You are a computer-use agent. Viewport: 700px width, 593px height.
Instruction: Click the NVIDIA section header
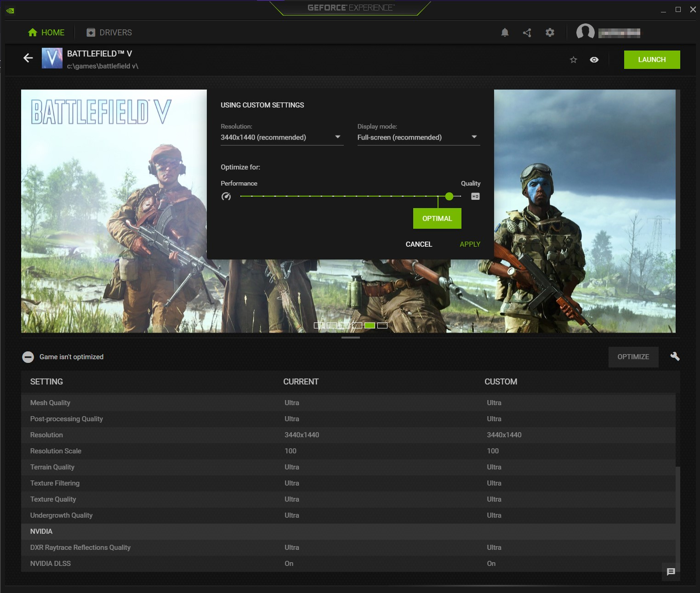coord(348,531)
